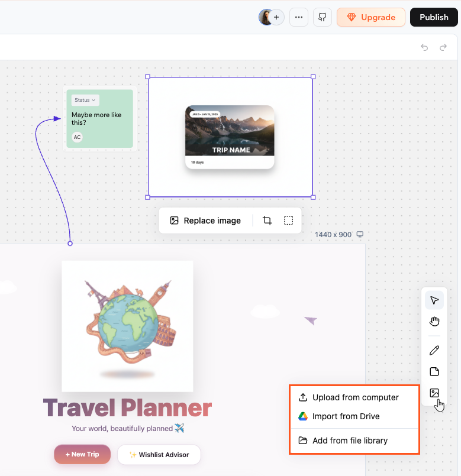Select the crop tool icon
Viewport: 461px width, 476px height.
tap(267, 221)
